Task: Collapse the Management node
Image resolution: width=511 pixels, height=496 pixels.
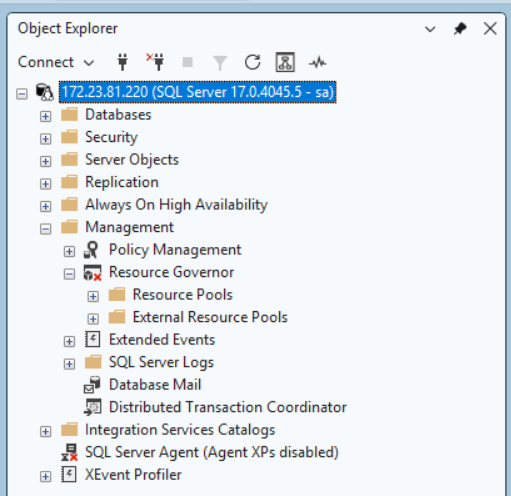Action: (x=45, y=229)
